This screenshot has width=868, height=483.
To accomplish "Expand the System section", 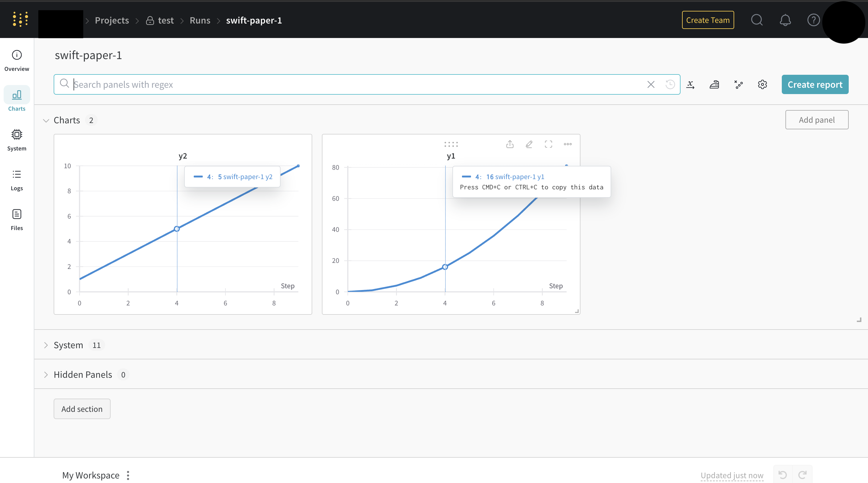I will [46, 345].
